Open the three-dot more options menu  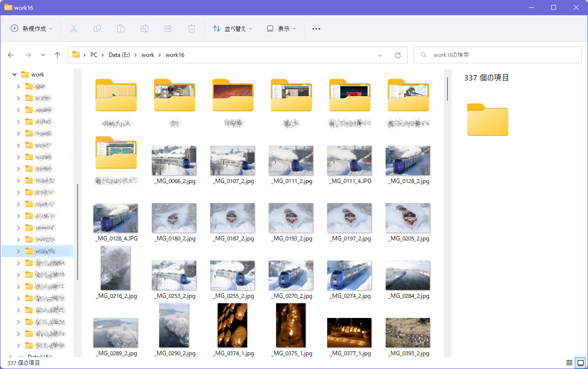pos(316,28)
